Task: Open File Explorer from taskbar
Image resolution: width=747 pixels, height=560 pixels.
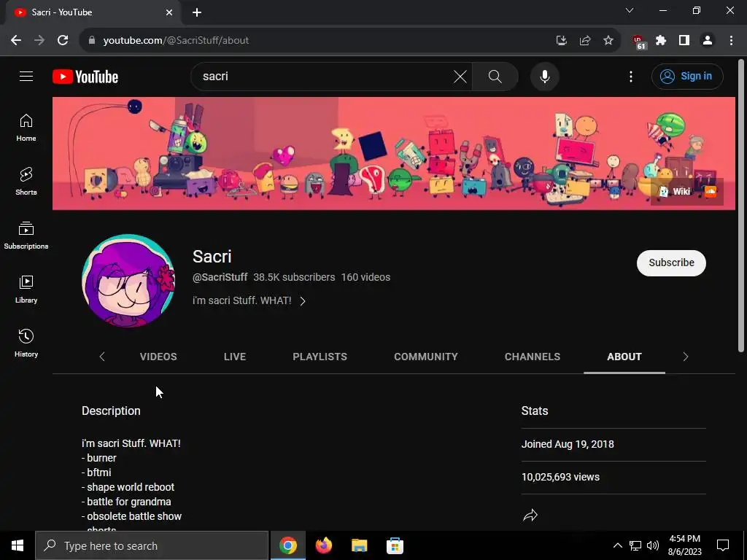Action: click(359, 545)
